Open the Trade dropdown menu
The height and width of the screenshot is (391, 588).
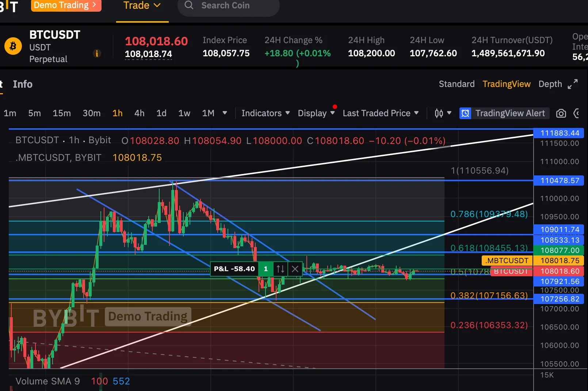[x=142, y=5]
